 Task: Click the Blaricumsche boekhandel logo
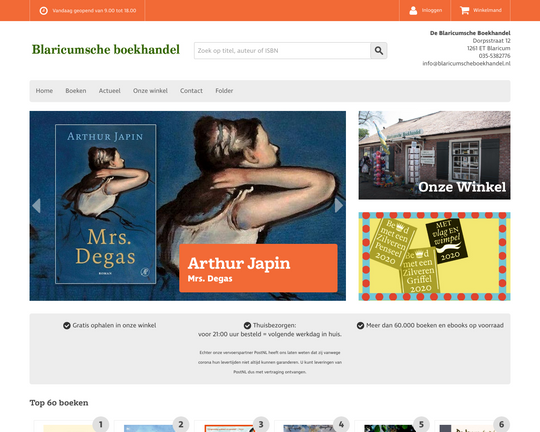click(106, 50)
